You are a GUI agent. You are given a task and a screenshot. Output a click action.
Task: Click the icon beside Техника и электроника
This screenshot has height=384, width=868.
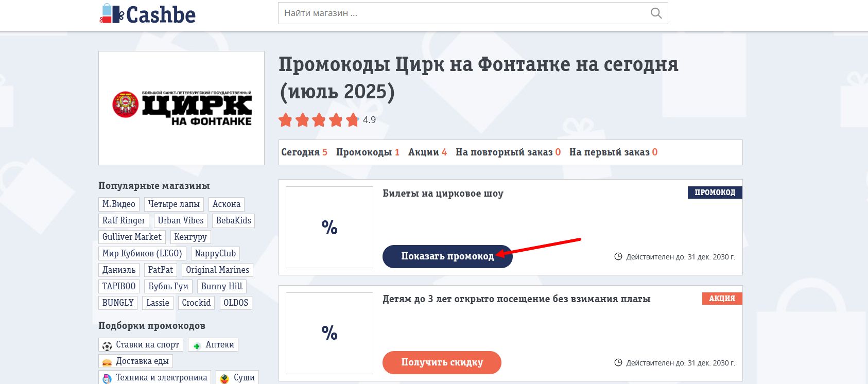tap(107, 379)
